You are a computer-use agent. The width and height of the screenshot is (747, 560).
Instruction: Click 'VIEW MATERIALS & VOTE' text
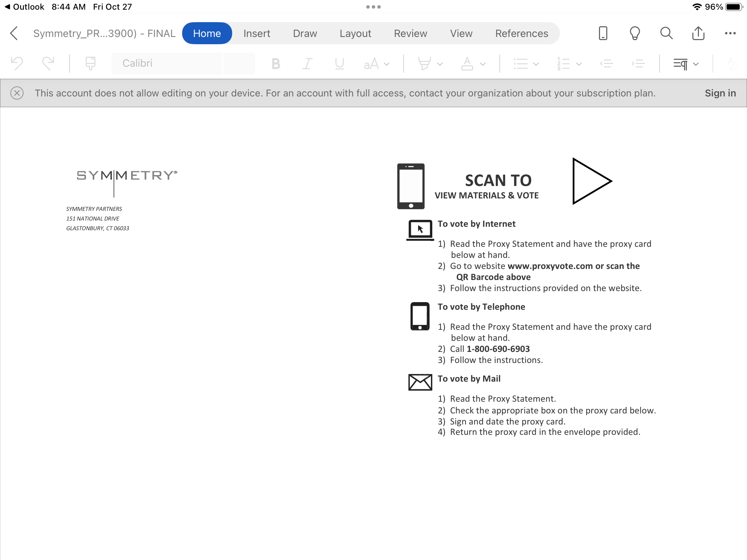click(487, 196)
